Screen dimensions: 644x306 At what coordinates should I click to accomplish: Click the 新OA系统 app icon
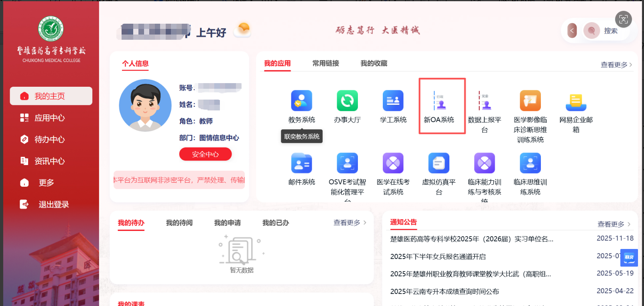click(x=441, y=101)
